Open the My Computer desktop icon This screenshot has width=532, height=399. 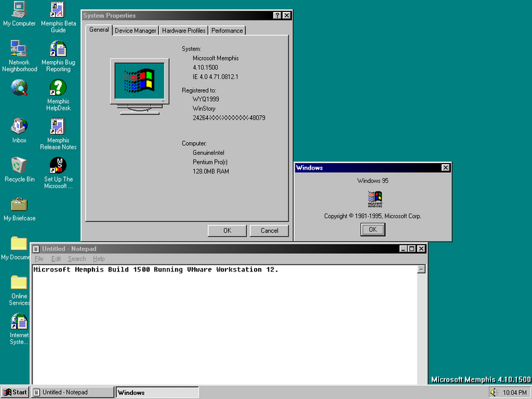[19, 11]
